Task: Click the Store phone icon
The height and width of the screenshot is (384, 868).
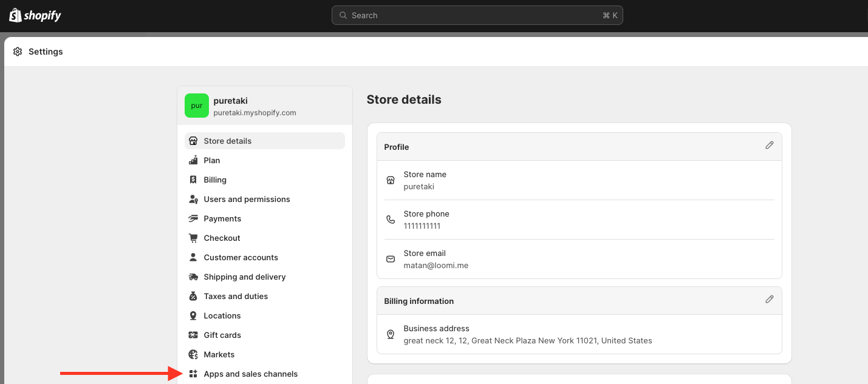Action: tap(391, 220)
